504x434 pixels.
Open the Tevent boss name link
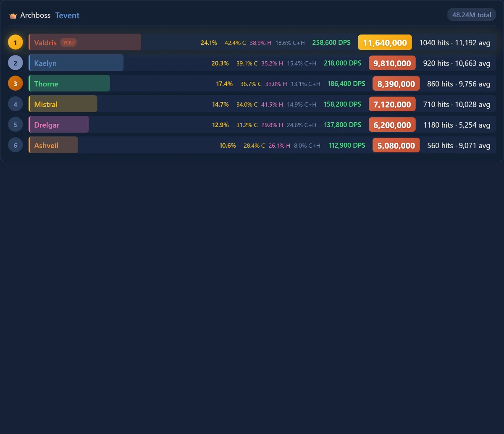click(x=67, y=16)
